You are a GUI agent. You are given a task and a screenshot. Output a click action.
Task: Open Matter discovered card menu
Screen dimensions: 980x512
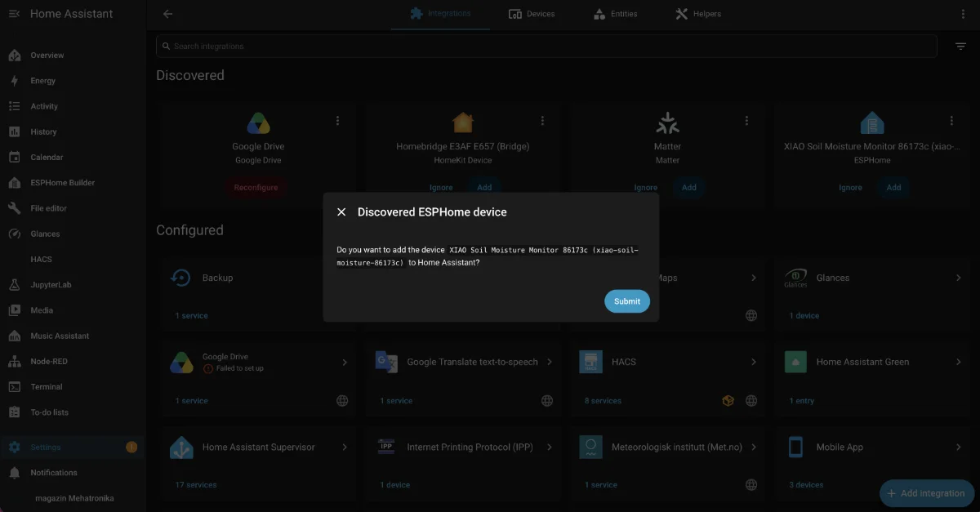[x=746, y=121]
